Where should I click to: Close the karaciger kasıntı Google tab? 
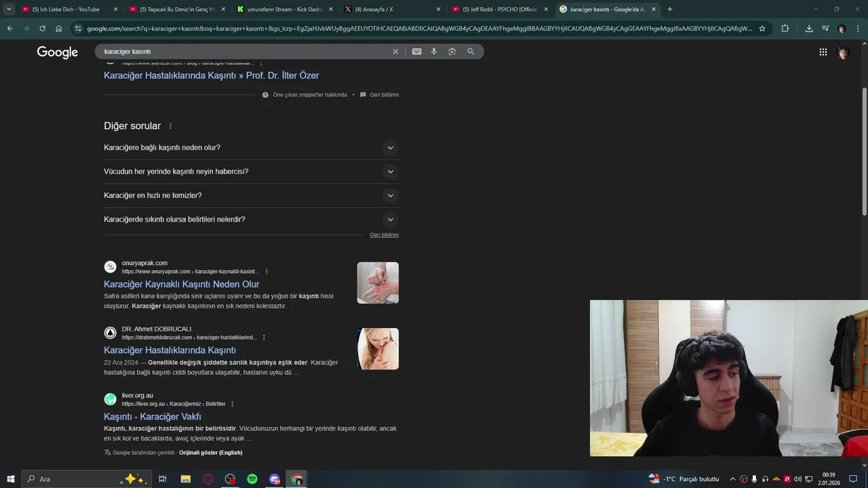click(653, 9)
